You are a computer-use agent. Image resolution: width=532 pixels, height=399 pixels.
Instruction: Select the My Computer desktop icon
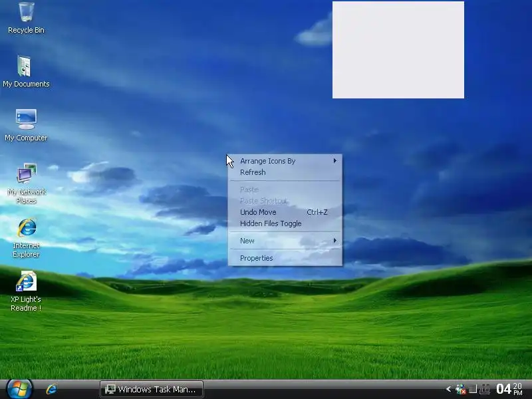pyautogui.click(x=26, y=125)
